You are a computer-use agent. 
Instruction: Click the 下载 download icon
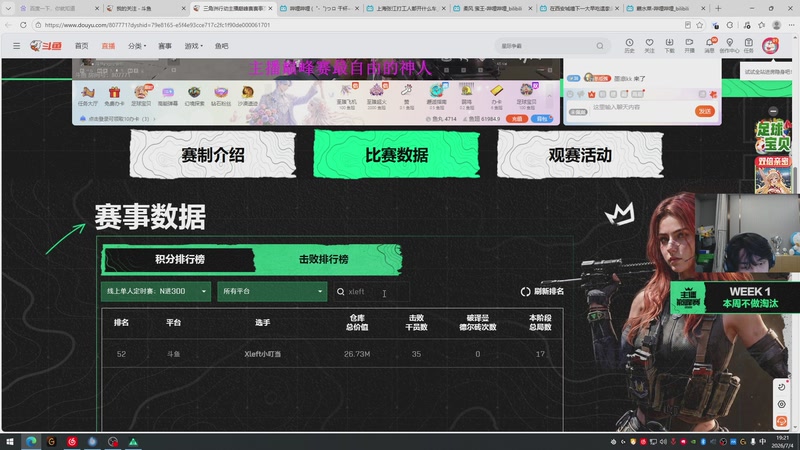tap(669, 45)
